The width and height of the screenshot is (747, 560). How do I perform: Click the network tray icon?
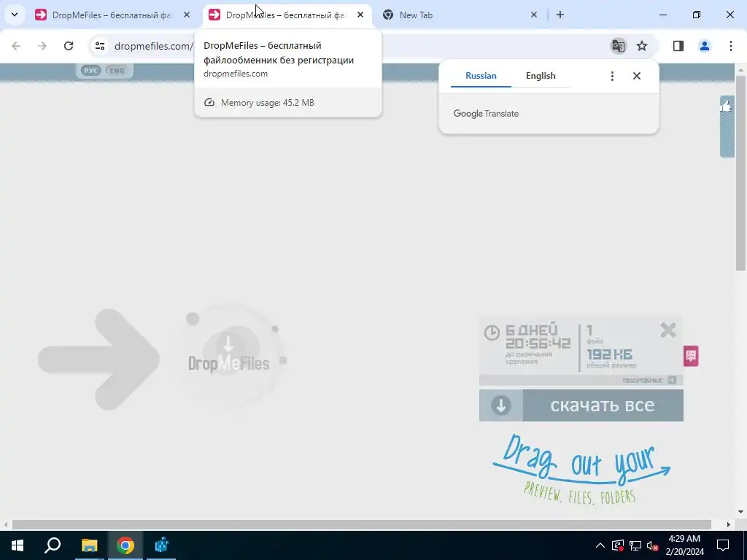(635, 545)
